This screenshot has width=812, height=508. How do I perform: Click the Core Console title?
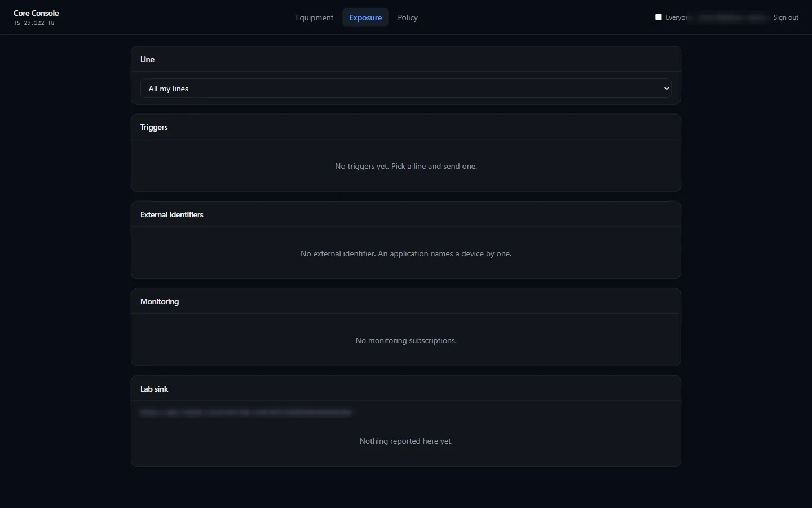point(36,13)
